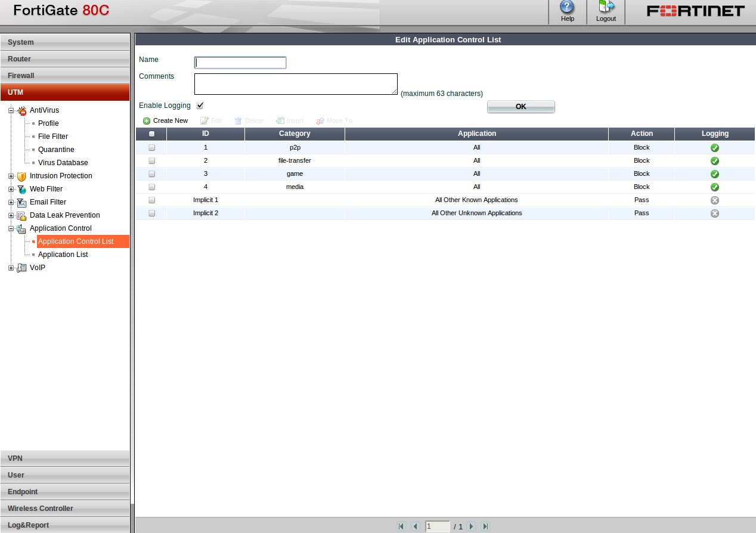Click Create New to add a rule
Viewport: 756px width, 533px height.
point(165,120)
